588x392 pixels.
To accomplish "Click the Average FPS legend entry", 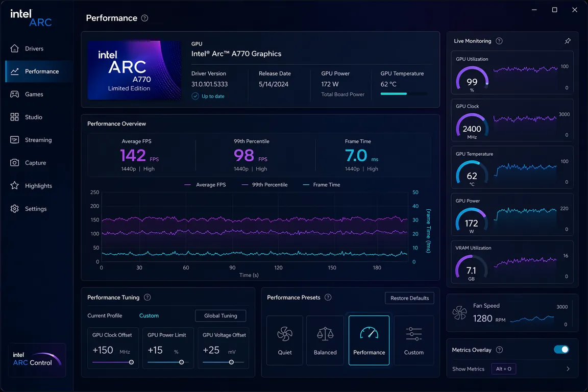I will [205, 185].
